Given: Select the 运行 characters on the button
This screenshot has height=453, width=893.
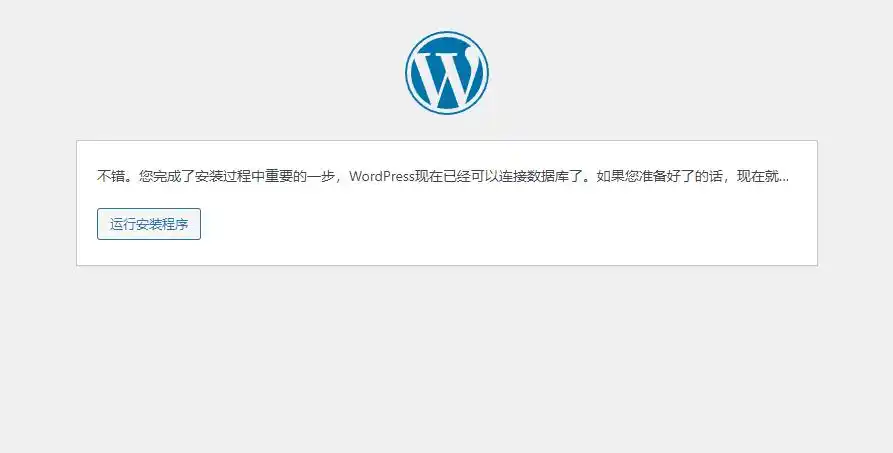Looking at the screenshot, I should pyautogui.click(x=122, y=224).
